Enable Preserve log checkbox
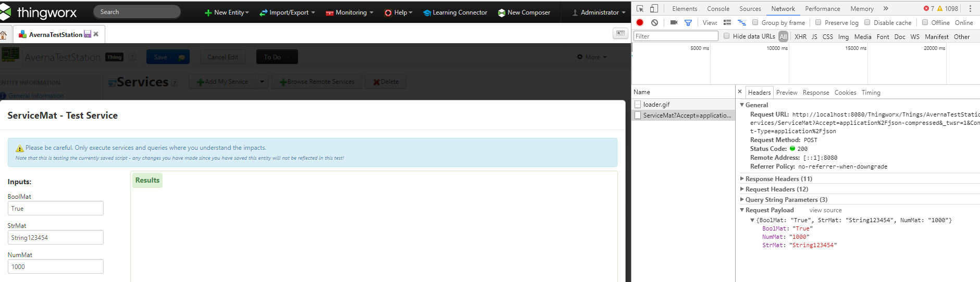 pyautogui.click(x=818, y=22)
